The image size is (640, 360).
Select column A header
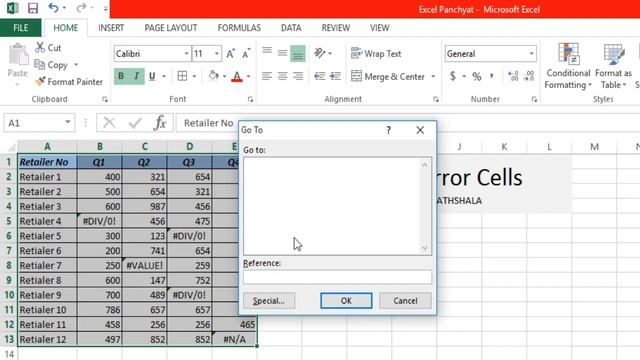pos(47,147)
